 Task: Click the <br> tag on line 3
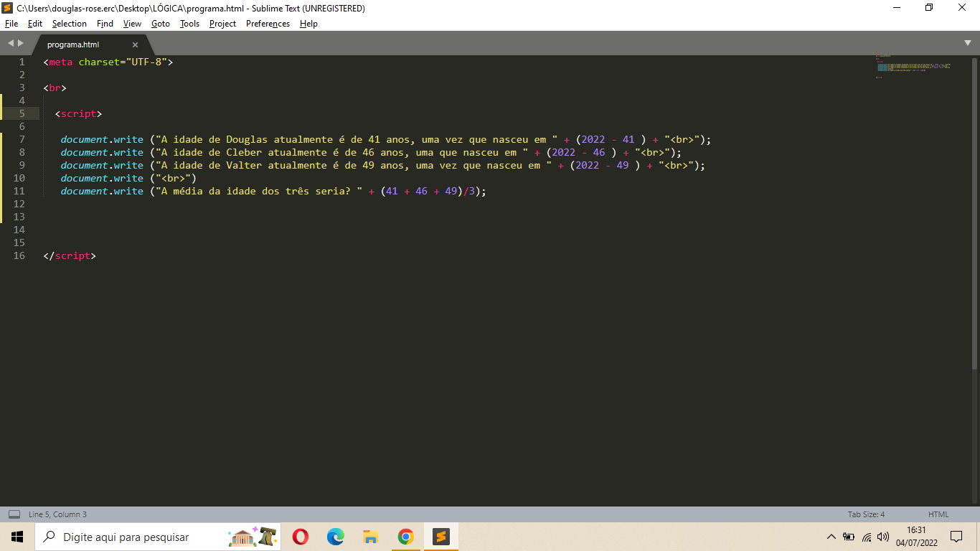(55, 88)
